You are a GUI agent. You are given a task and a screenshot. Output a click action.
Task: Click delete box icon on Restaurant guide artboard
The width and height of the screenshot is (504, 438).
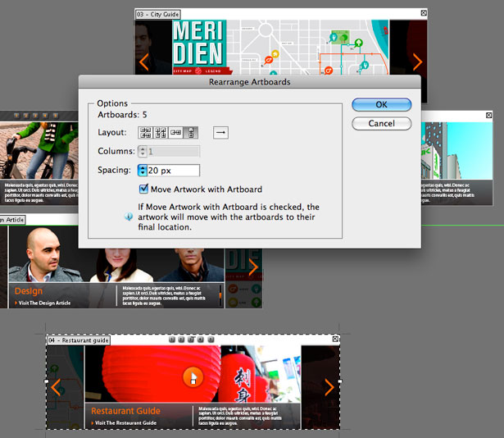click(x=335, y=339)
